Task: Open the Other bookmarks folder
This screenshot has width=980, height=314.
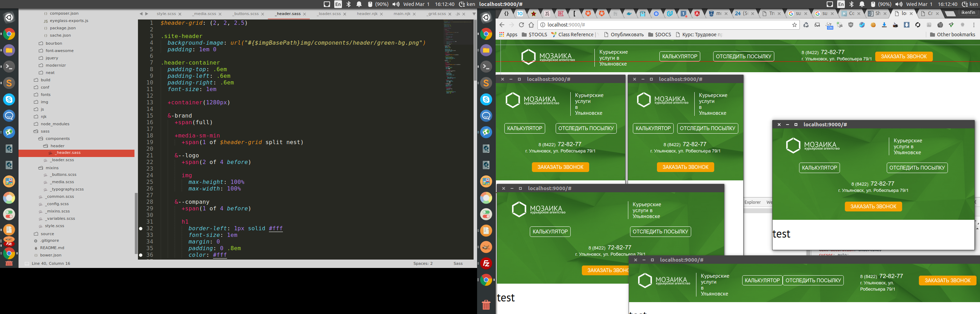Action: pyautogui.click(x=952, y=35)
